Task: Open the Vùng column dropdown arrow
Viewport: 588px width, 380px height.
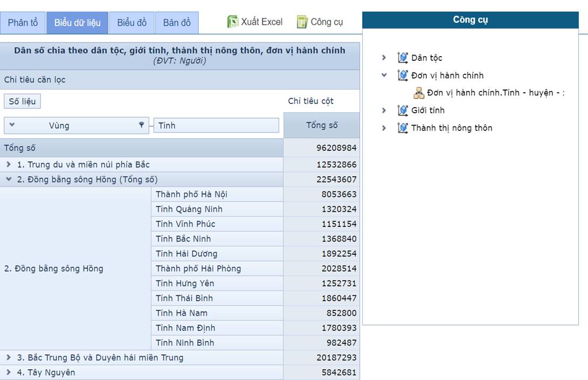Action: 12,125
